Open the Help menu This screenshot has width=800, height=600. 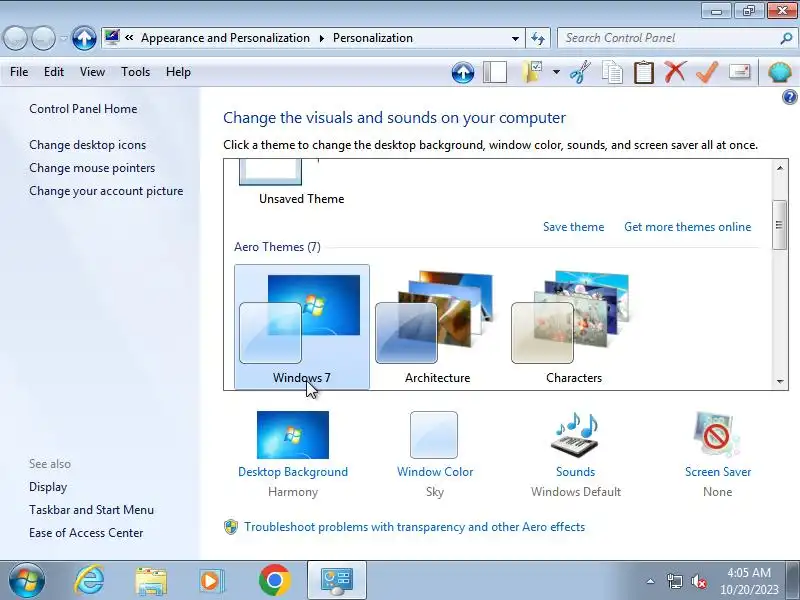coord(178,72)
